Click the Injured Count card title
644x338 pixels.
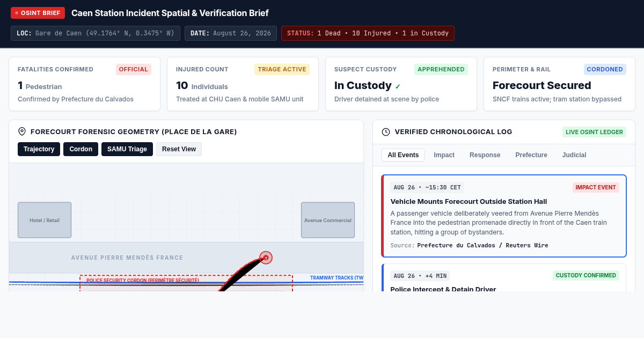coord(202,69)
